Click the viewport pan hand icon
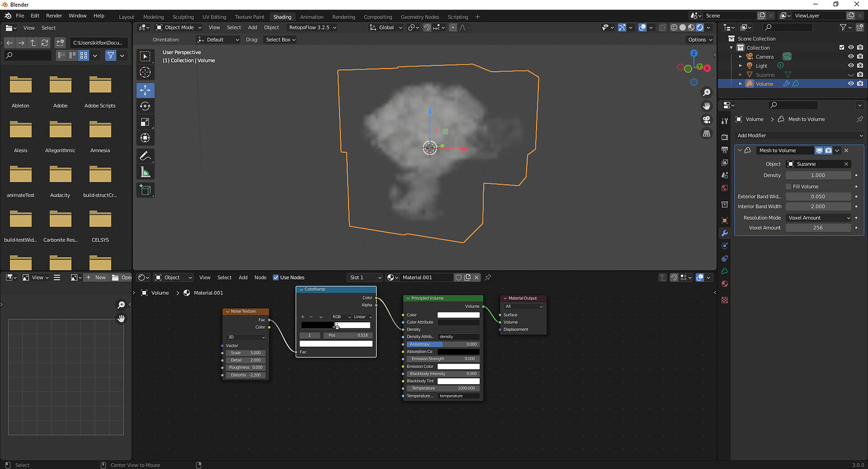This screenshot has width=868, height=469. pos(706,106)
